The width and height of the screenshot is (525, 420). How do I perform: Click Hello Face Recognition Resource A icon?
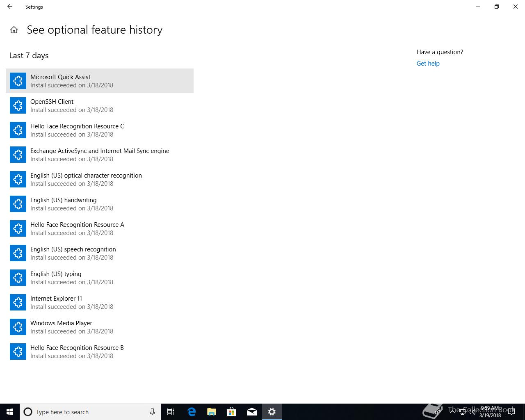[x=18, y=228]
